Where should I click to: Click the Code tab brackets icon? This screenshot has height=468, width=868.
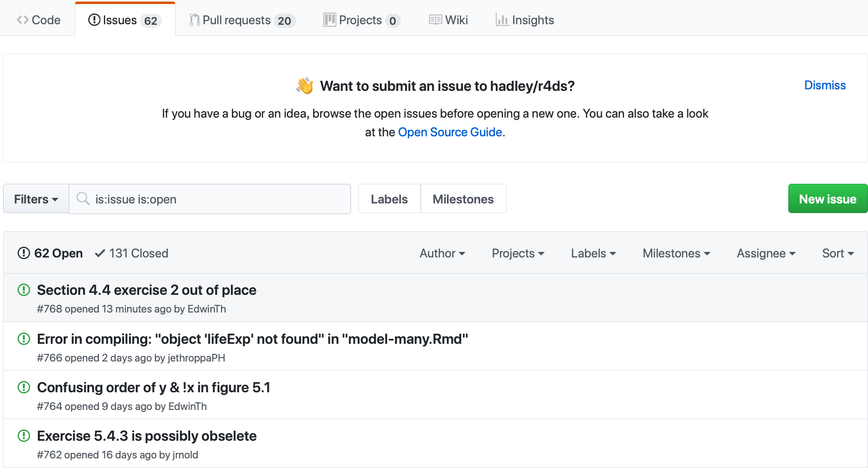pos(22,20)
